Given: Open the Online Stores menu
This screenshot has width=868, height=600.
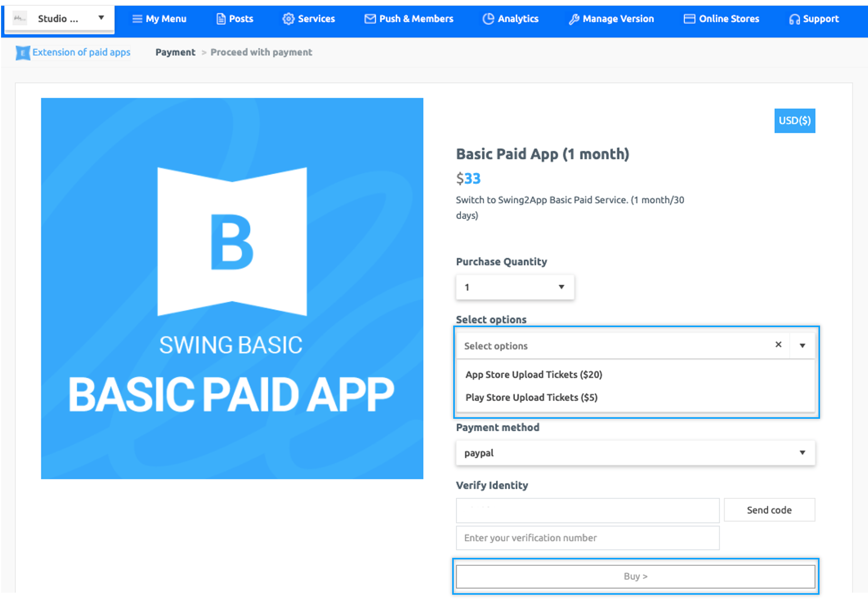Looking at the screenshot, I should 721,19.
